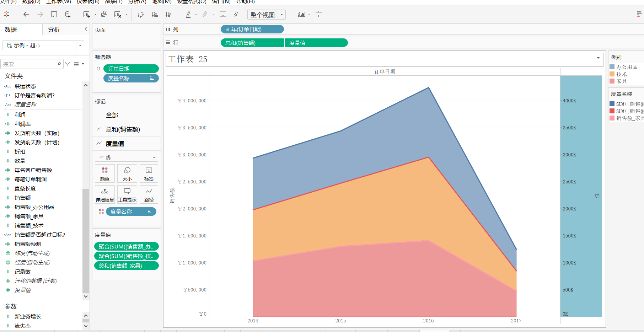Select the 全部 marks card row
Image resolution: width=644 pixels, height=332 pixels.
tap(127, 115)
